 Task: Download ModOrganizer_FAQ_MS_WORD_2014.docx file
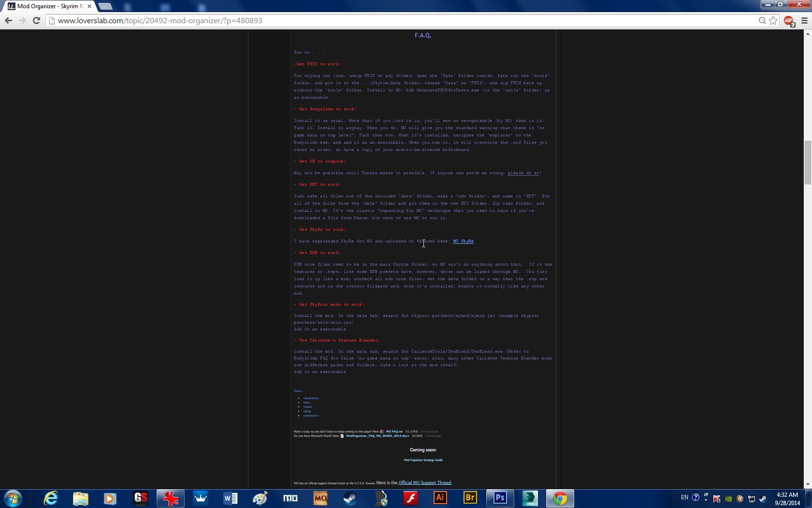[377, 436]
